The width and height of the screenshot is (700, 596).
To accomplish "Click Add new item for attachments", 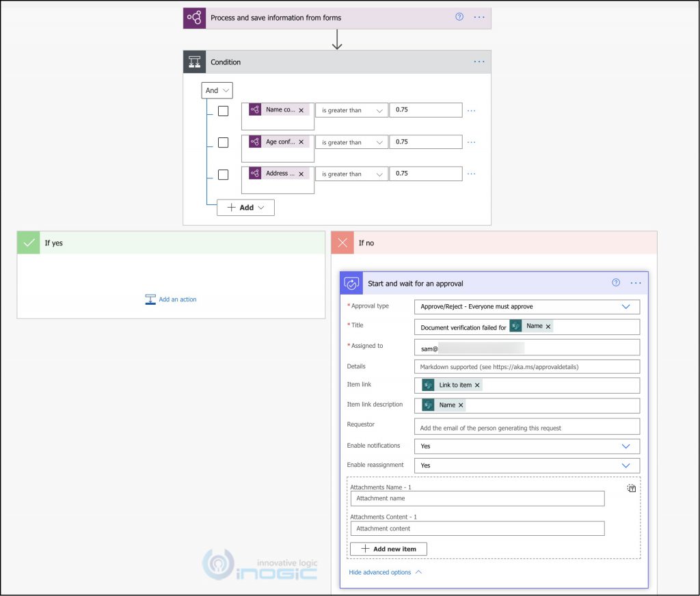I will (x=388, y=548).
